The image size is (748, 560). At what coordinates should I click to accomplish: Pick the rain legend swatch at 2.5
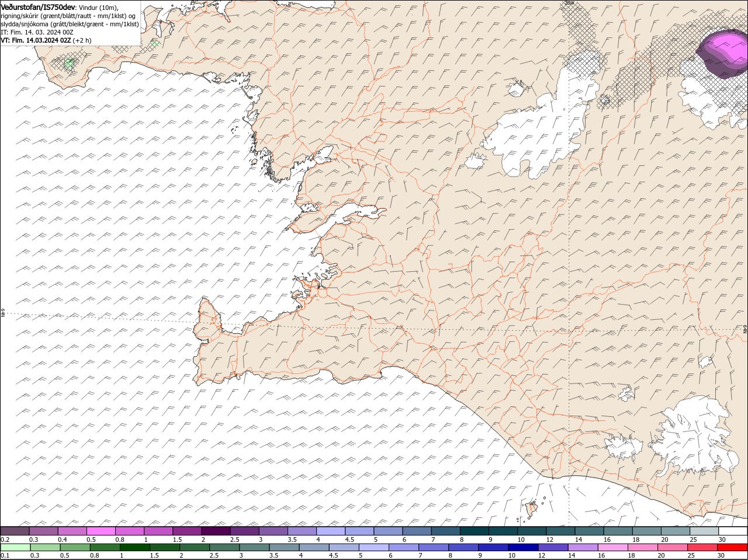tap(224, 547)
